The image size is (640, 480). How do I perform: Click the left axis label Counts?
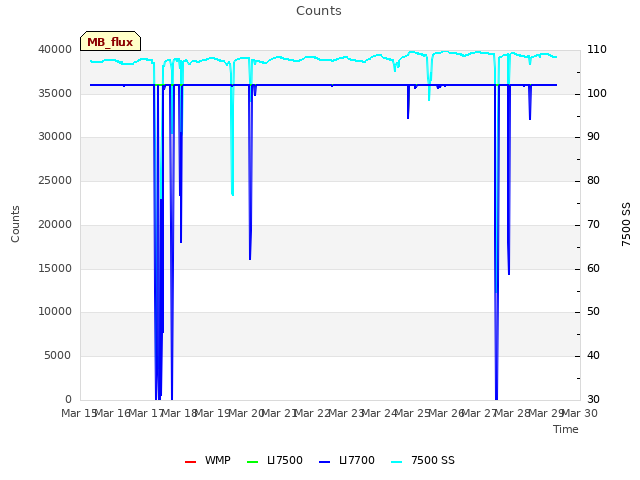[x=15, y=224]
